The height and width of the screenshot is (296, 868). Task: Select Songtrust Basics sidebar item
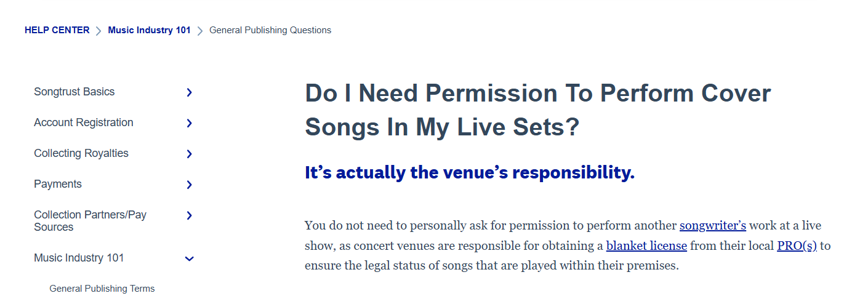click(x=74, y=92)
